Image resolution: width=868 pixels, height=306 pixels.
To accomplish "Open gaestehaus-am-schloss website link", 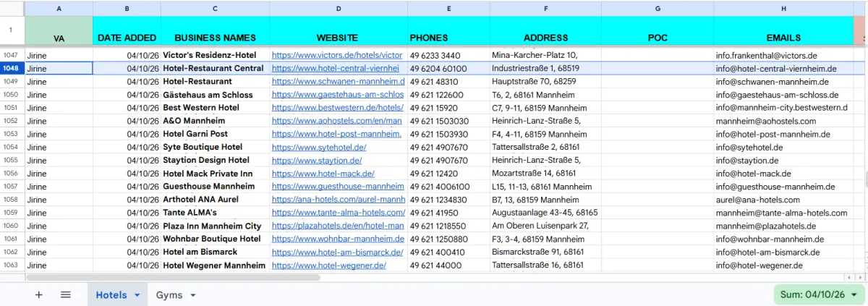I will [338, 95].
